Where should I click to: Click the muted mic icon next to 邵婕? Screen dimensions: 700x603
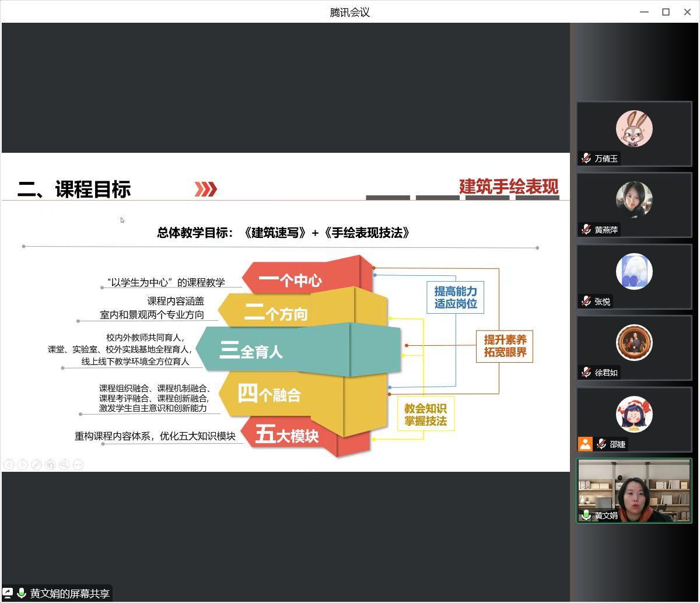pos(600,444)
